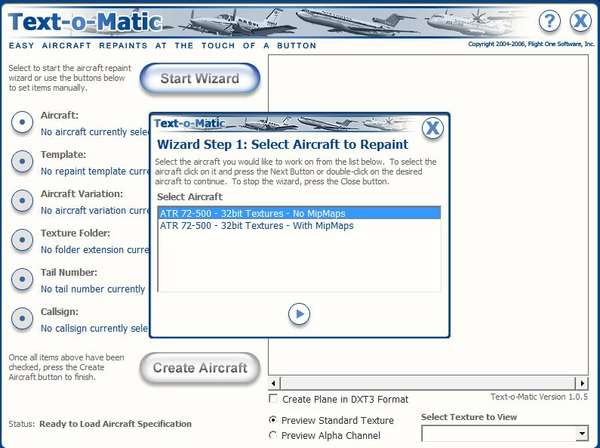Image resolution: width=600 pixels, height=448 pixels.
Task: Click the Start Wizard button
Action: point(200,78)
